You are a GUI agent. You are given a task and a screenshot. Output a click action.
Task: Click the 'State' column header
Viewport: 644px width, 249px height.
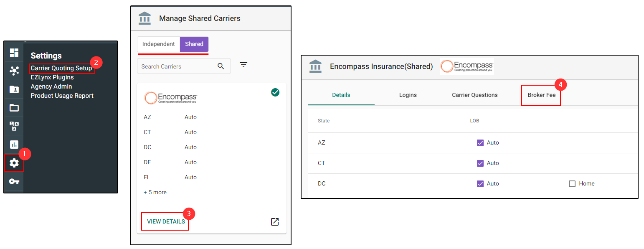pos(324,121)
